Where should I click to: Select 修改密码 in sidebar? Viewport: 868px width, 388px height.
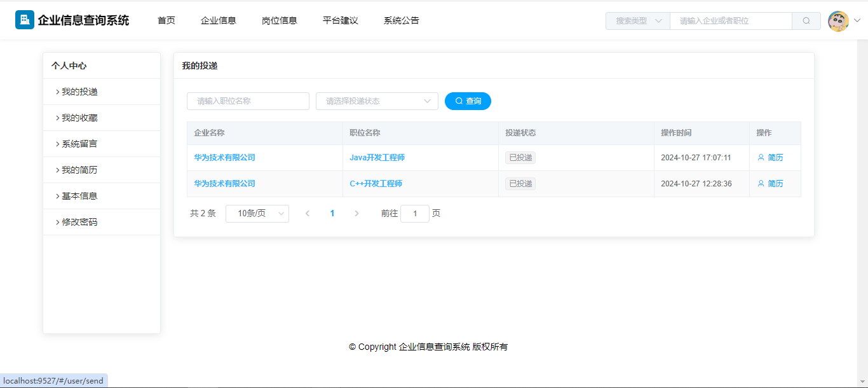coord(79,223)
